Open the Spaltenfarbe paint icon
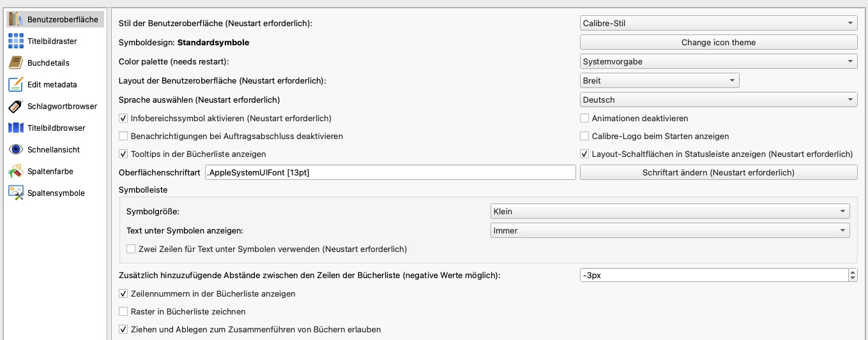 tap(16, 172)
